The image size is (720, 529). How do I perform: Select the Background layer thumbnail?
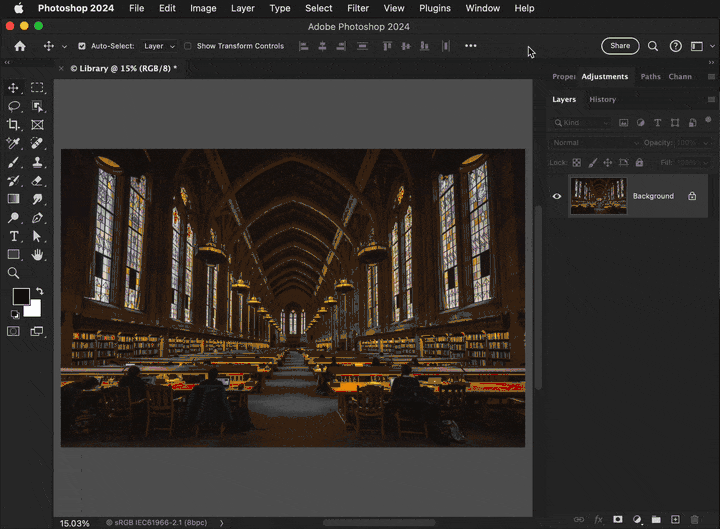pos(598,196)
